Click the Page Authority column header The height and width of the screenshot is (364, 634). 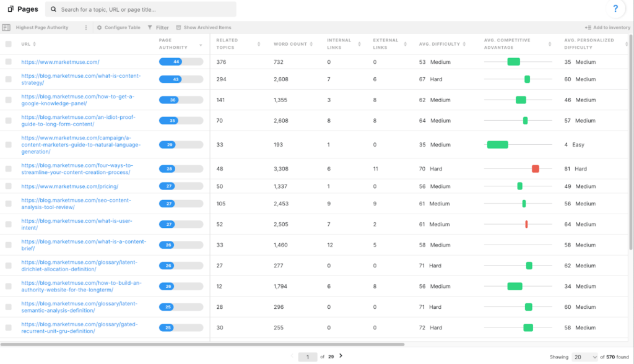[173, 44]
